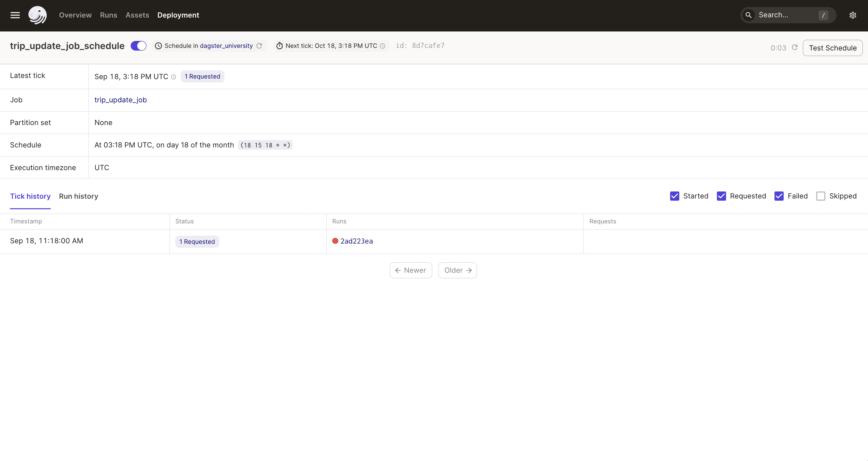Click the Deployment menu item
Screen dimensions: 868x461
click(x=178, y=15)
